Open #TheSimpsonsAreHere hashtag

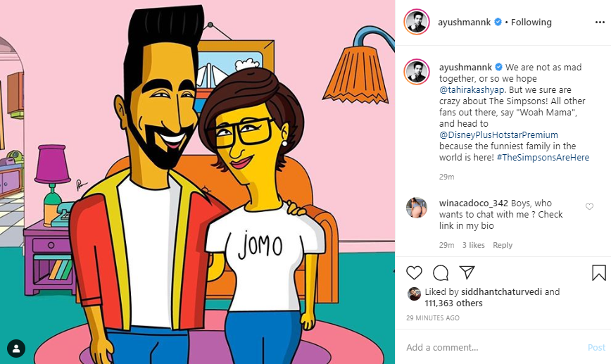point(543,158)
